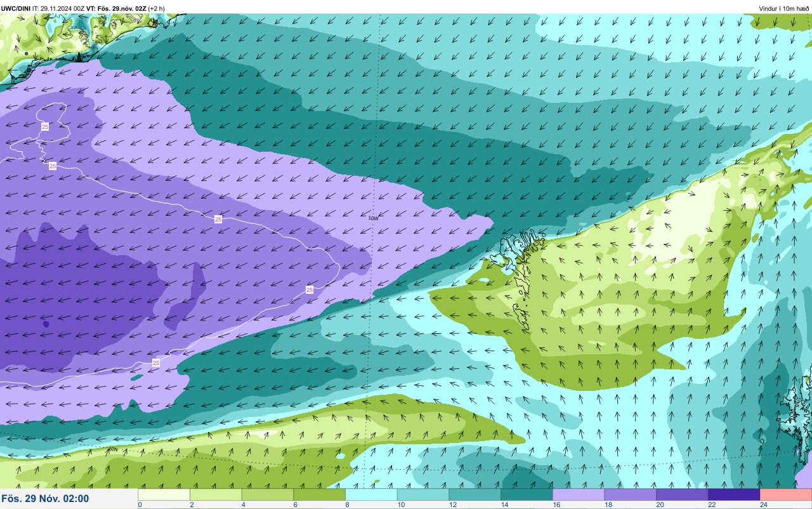Click the "VT: Fös. 29.nóv. 02Z" valid time
Viewport: 812px width, 509px height.
click(x=117, y=8)
